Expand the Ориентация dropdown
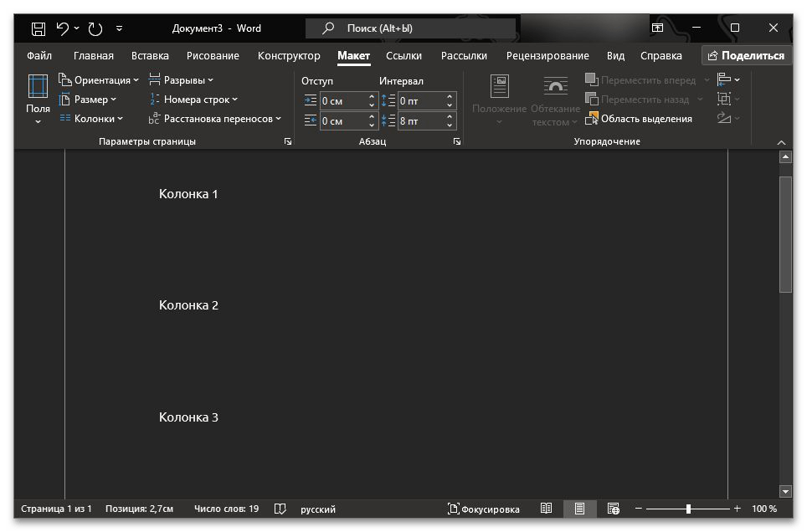This screenshot has height=532, width=807. coord(100,80)
